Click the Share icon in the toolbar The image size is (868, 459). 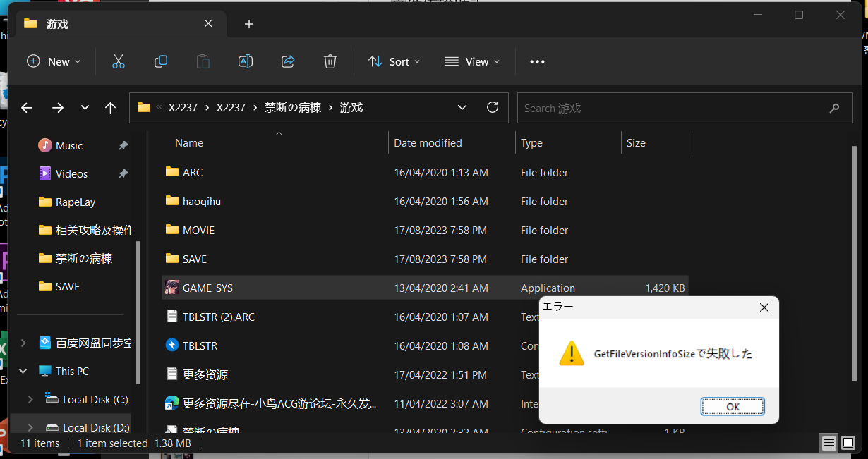point(288,61)
